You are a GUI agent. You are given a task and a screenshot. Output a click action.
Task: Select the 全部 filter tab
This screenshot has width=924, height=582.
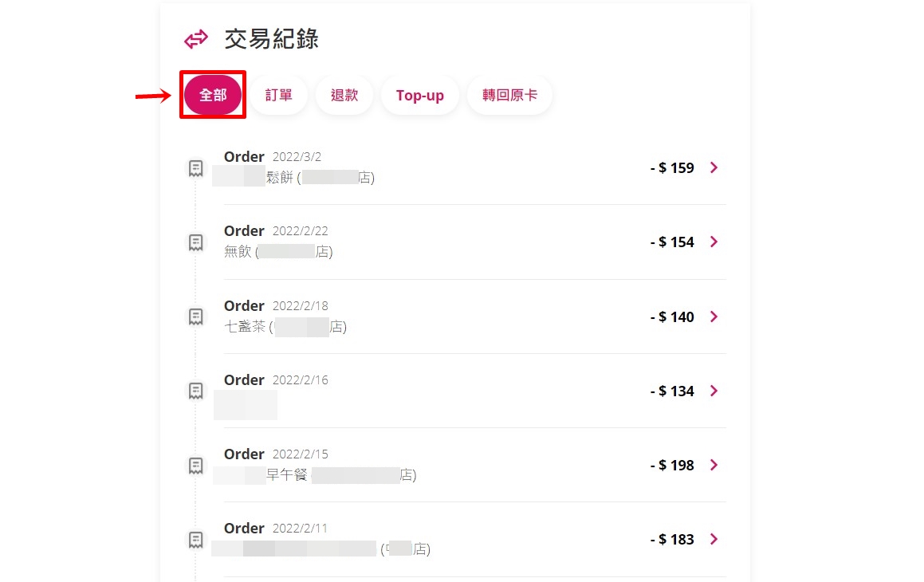click(213, 95)
